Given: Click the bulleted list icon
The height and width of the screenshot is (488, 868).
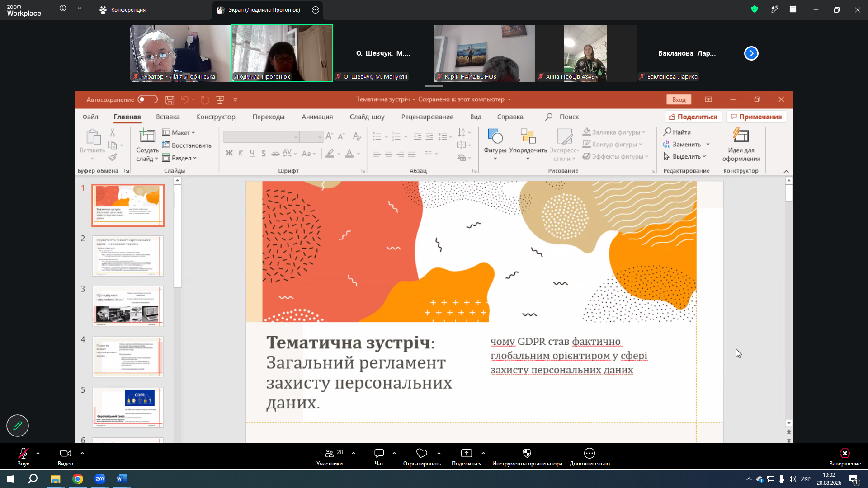Looking at the screenshot, I should [x=377, y=136].
